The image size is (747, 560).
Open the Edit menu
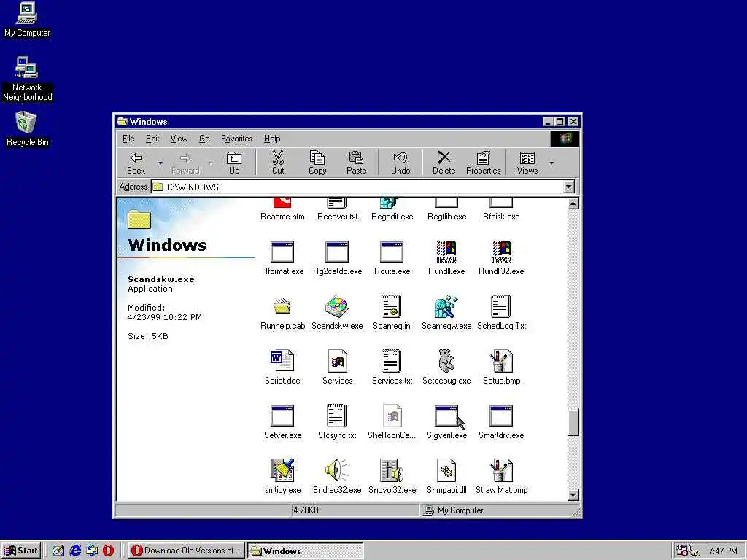click(152, 139)
